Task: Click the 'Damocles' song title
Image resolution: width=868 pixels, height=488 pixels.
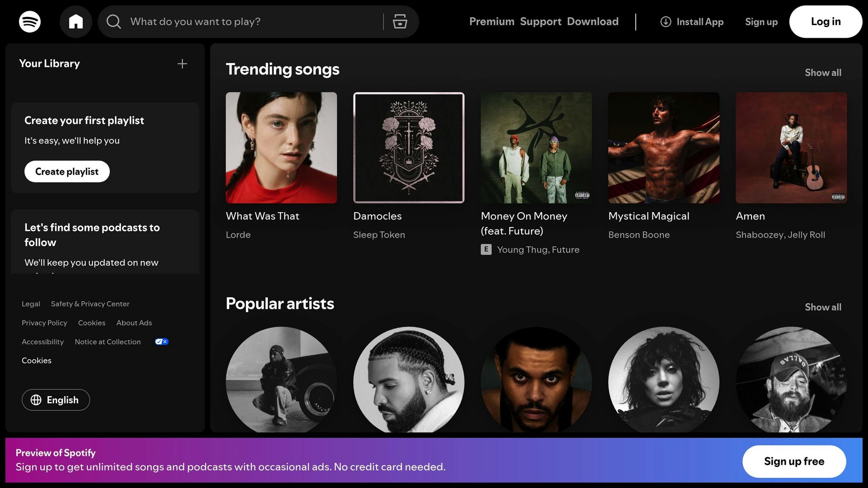Action: (x=377, y=216)
